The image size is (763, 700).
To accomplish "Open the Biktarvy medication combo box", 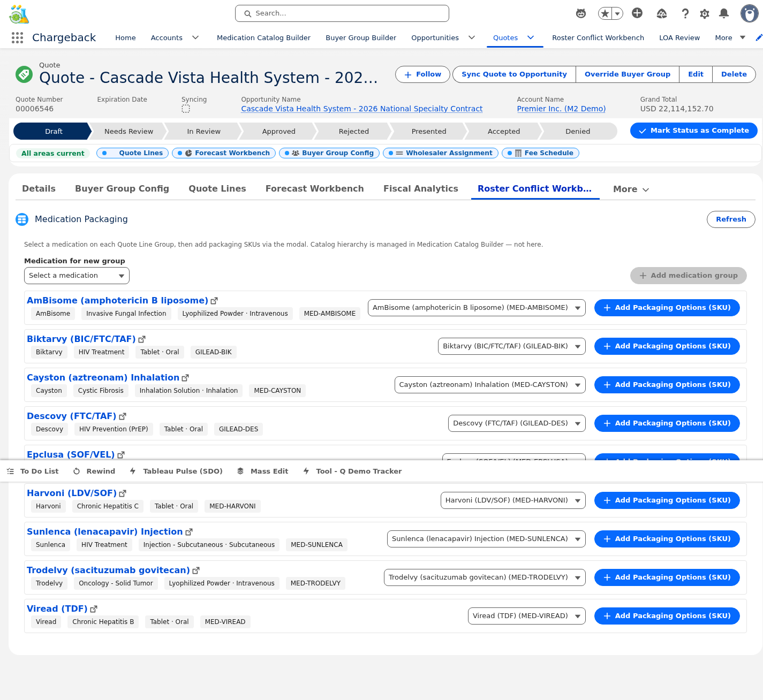I will (512, 346).
